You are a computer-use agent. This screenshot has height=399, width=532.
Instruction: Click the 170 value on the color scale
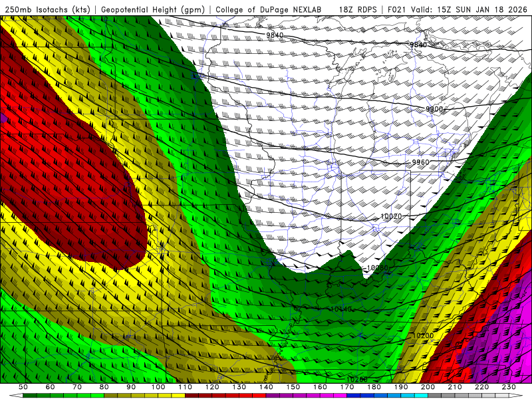(346, 387)
